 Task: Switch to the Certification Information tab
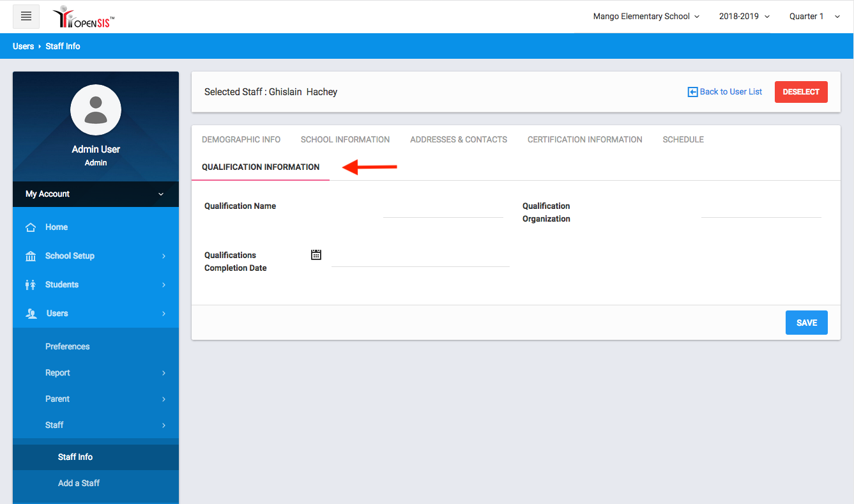point(584,139)
